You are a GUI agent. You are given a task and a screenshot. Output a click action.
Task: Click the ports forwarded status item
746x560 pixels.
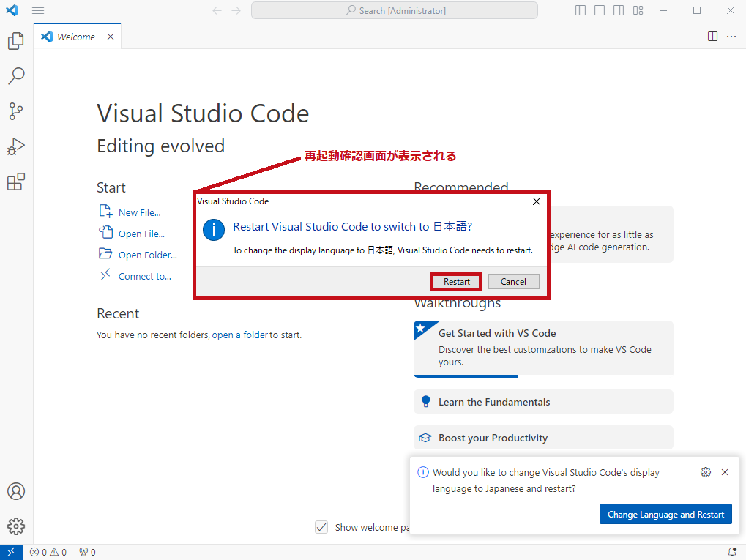tap(88, 552)
